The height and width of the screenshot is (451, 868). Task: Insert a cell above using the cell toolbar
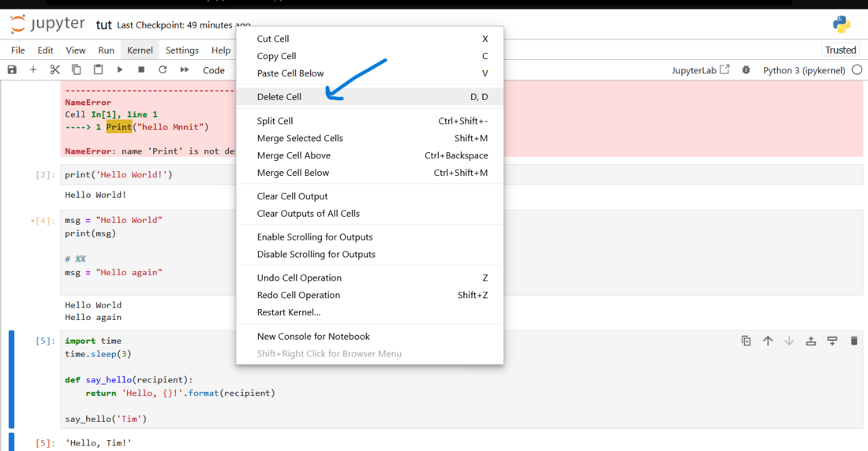click(x=810, y=341)
